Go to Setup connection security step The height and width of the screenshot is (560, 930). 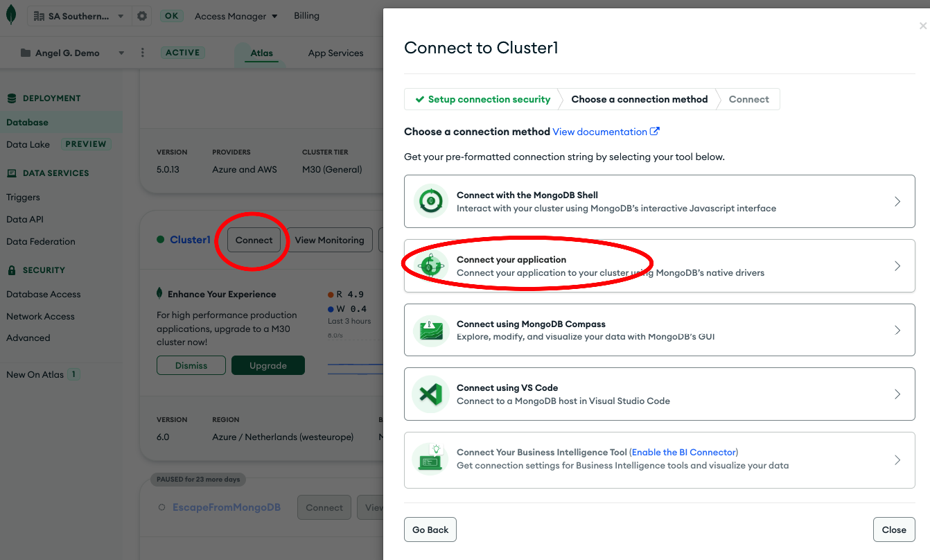482,99
